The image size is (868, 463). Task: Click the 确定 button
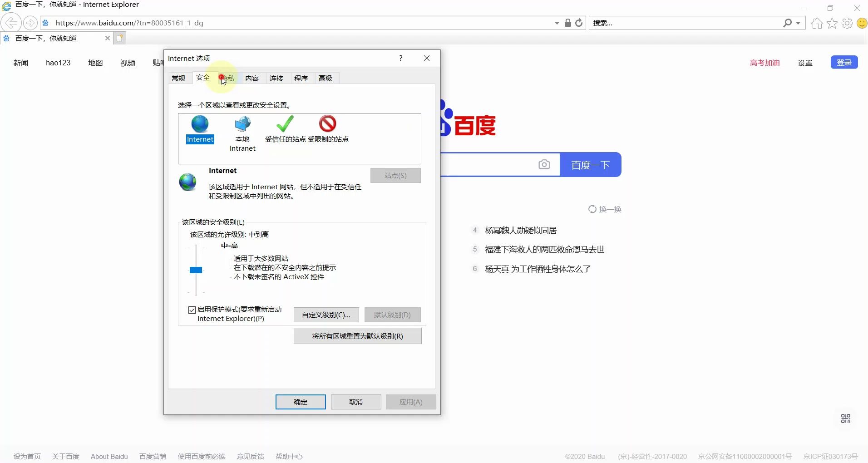pyautogui.click(x=301, y=402)
